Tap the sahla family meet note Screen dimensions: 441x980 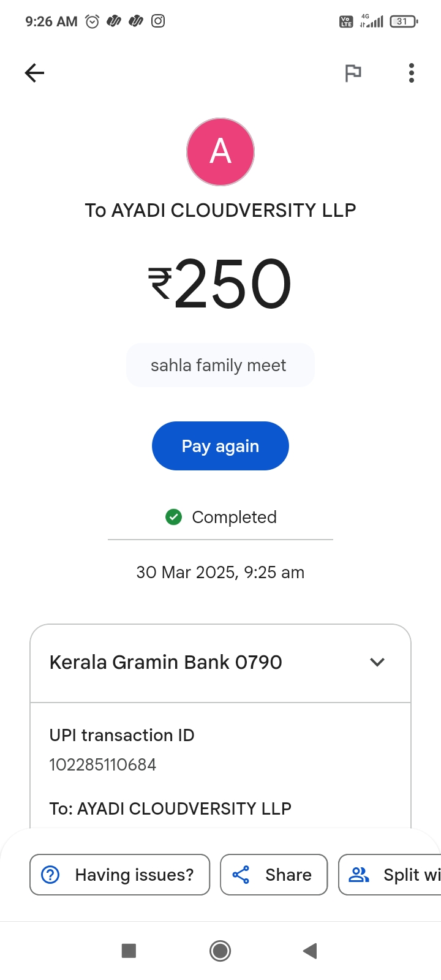219,366
